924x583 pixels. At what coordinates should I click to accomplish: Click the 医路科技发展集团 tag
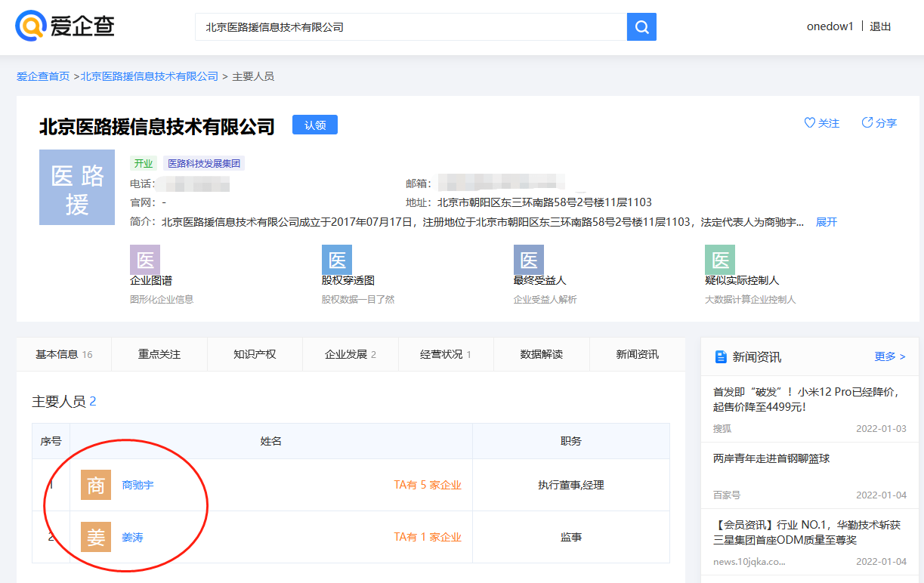pyautogui.click(x=204, y=163)
